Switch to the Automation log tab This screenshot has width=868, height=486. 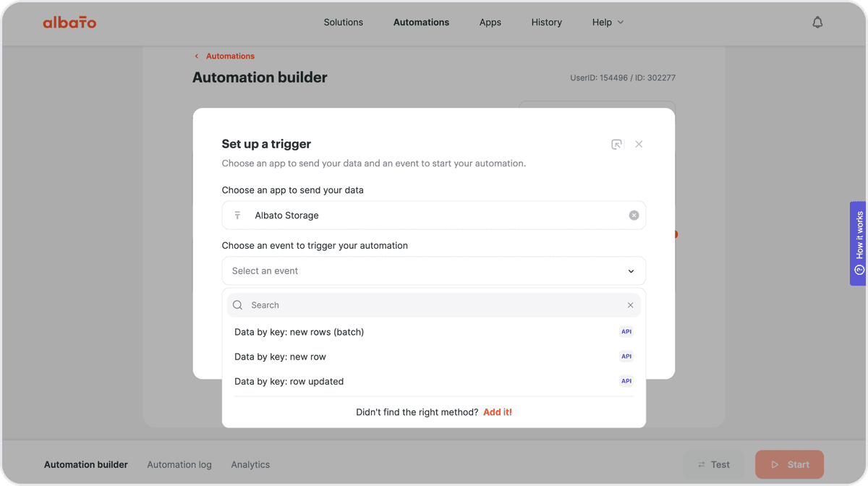point(179,465)
